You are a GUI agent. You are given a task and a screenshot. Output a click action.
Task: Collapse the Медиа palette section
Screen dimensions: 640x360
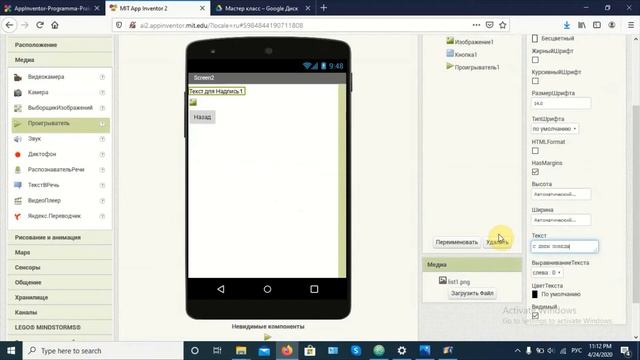60,60
